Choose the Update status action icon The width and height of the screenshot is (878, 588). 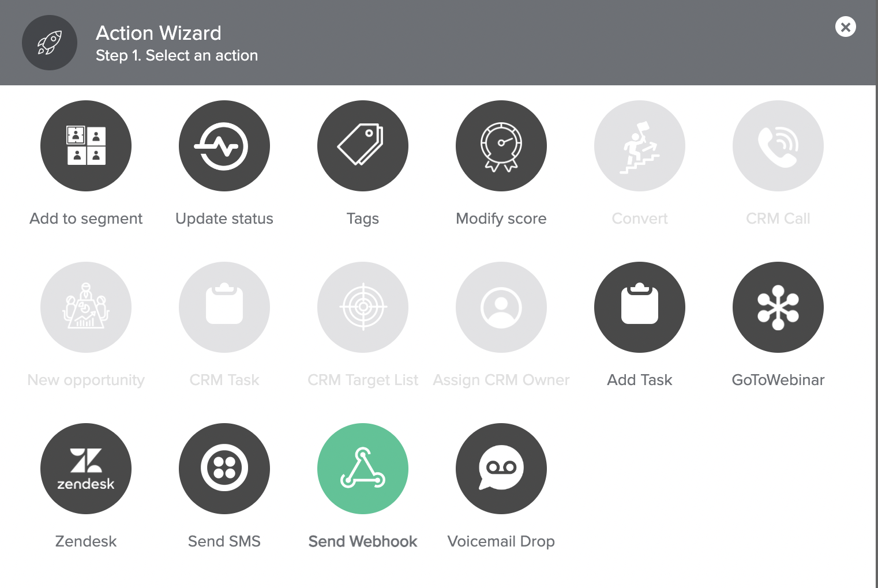(224, 146)
